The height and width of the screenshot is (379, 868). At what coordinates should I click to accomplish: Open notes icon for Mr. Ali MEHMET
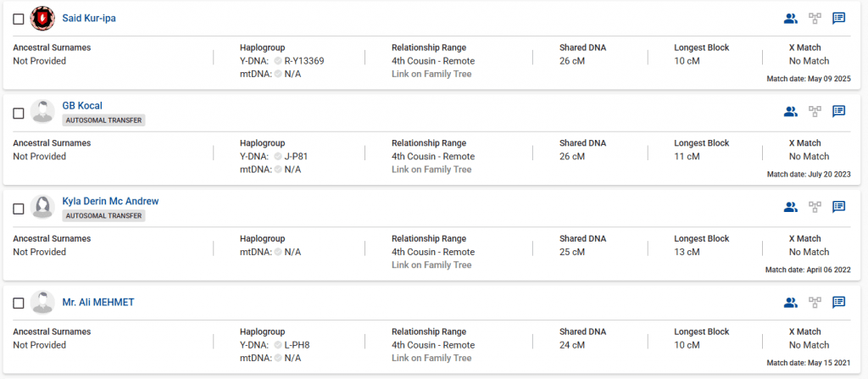tap(839, 302)
